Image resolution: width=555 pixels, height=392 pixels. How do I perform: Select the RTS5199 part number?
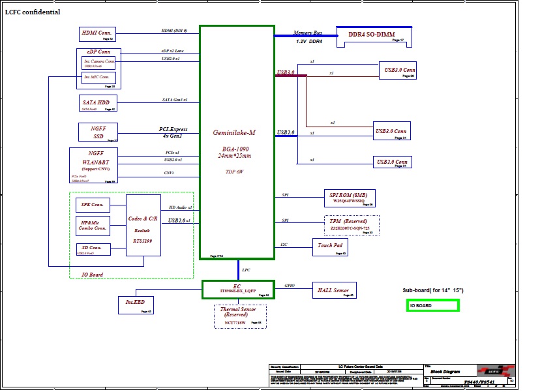143,241
